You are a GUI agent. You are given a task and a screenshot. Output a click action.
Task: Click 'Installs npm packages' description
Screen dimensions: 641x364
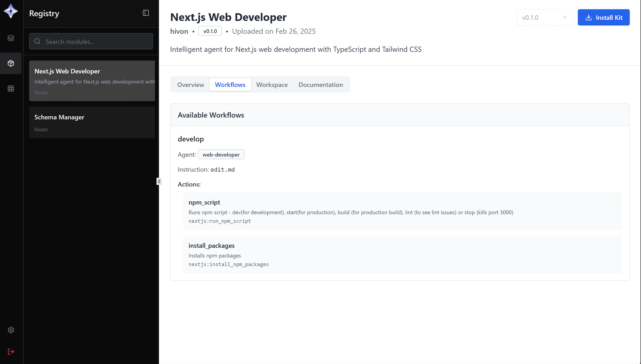pyautogui.click(x=215, y=255)
